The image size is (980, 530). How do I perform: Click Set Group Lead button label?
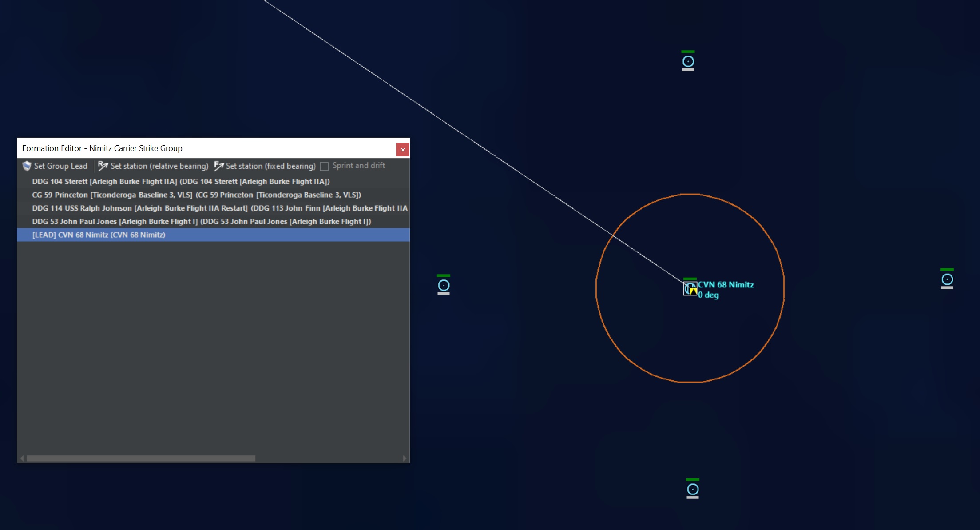(x=61, y=166)
